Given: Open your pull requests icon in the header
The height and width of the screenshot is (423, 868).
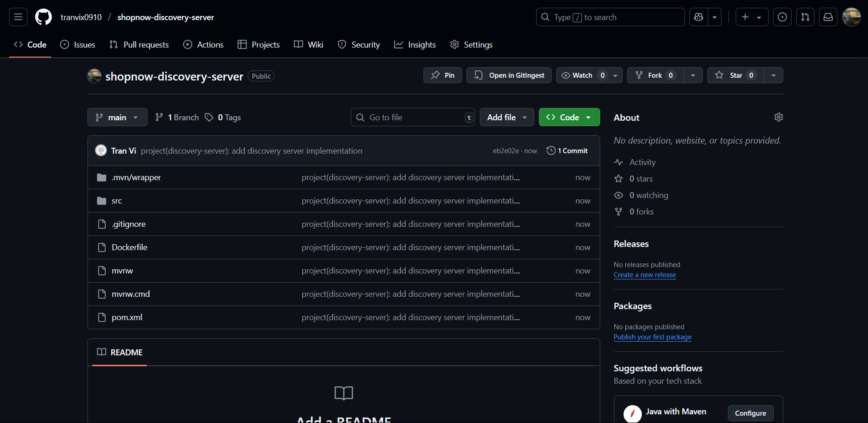Looking at the screenshot, I should pos(805,17).
